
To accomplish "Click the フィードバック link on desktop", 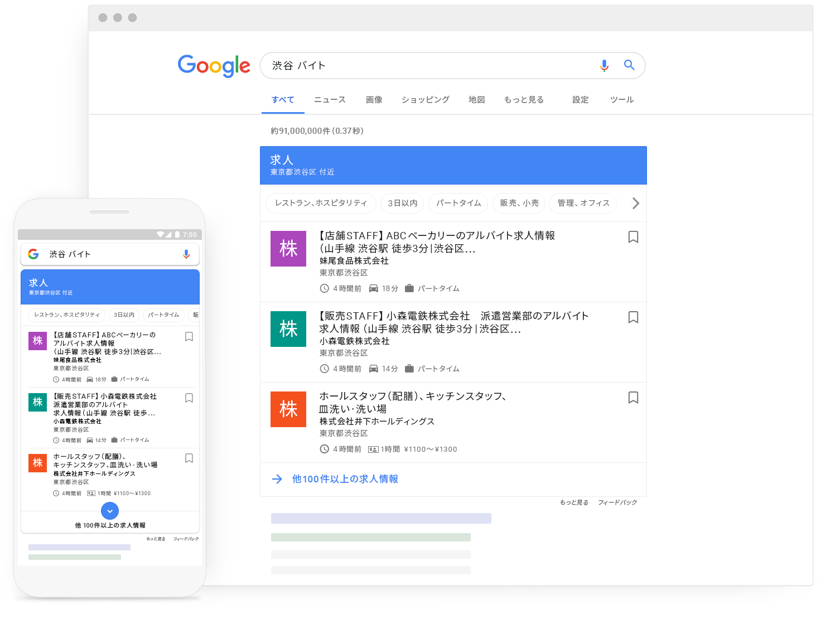I will (x=617, y=502).
